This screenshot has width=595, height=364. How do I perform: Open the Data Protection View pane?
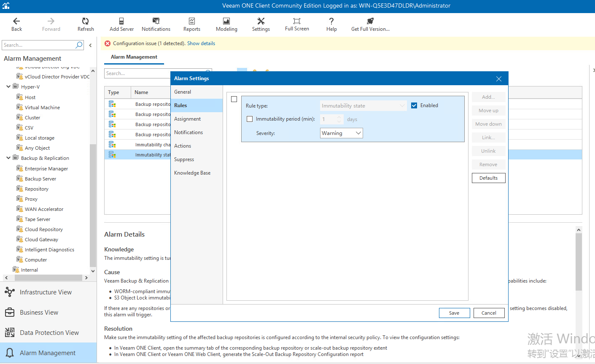pyautogui.click(x=48, y=332)
